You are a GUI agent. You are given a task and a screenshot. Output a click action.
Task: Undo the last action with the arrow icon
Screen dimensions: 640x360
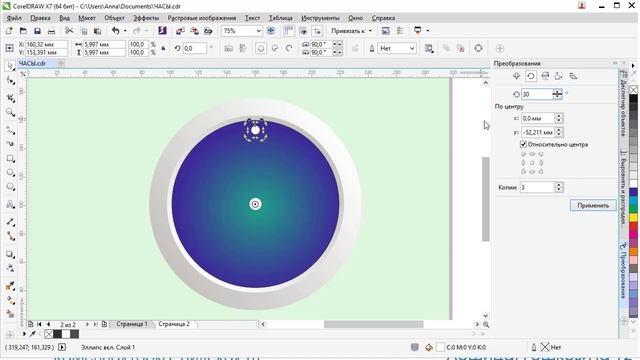[116, 31]
